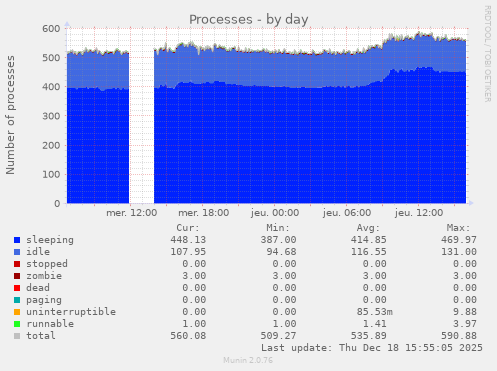The height and width of the screenshot is (371, 497).
Task: Click total current value 560.08
Action: coord(188,336)
